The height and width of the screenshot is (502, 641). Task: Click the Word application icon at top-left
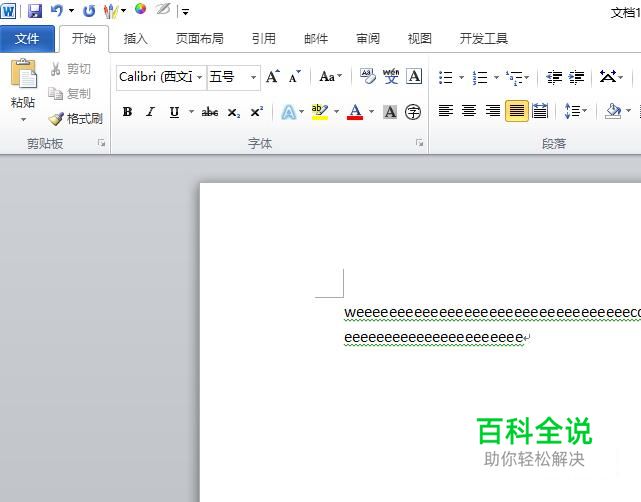pyautogui.click(x=8, y=11)
